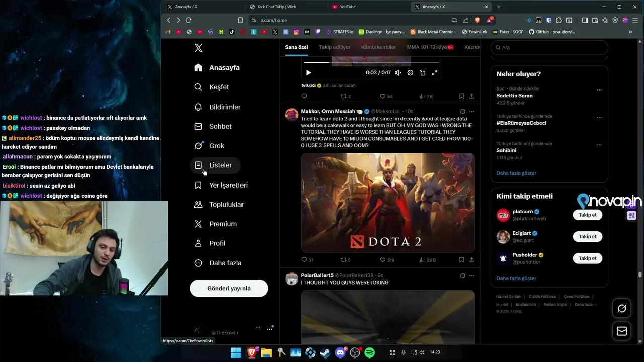644x362 pixels.
Task: Open more options for Sahibini trend
Action: [599, 145]
